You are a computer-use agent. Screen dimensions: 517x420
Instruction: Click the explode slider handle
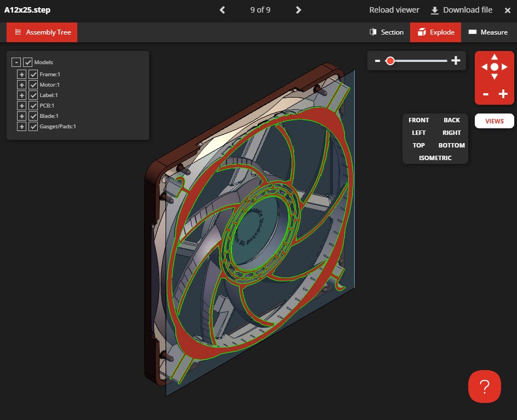tap(390, 61)
